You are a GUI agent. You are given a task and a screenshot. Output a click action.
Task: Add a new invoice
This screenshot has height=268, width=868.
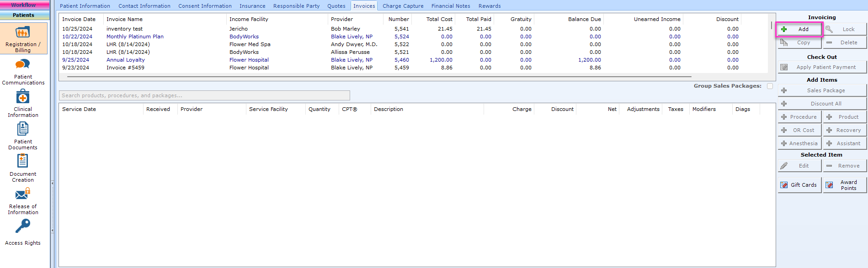tap(799, 29)
